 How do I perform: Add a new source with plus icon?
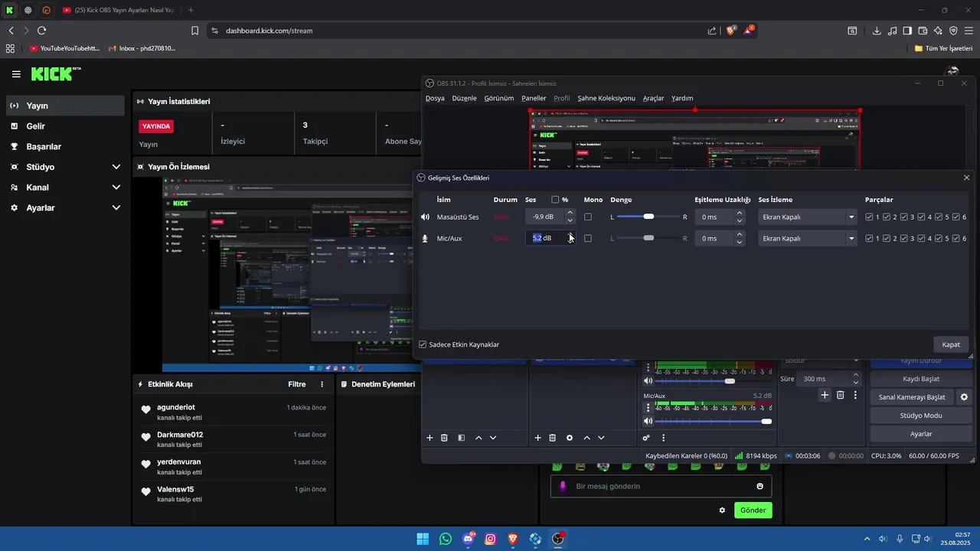[x=537, y=438]
